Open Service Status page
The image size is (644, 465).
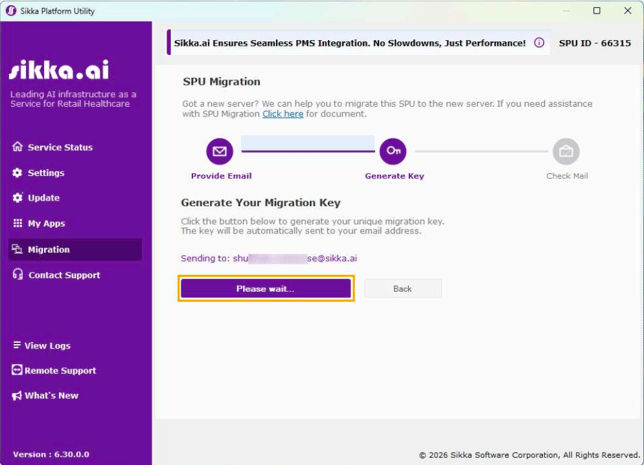pyautogui.click(x=60, y=147)
